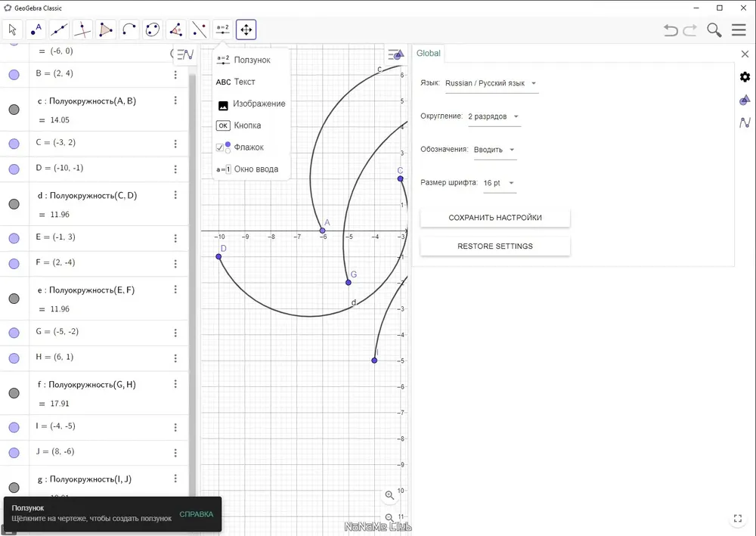The width and height of the screenshot is (756, 536).
Task: Click the СОХРАНИТЬ НАСТРОЙКИ button
Action: click(x=495, y=218)
